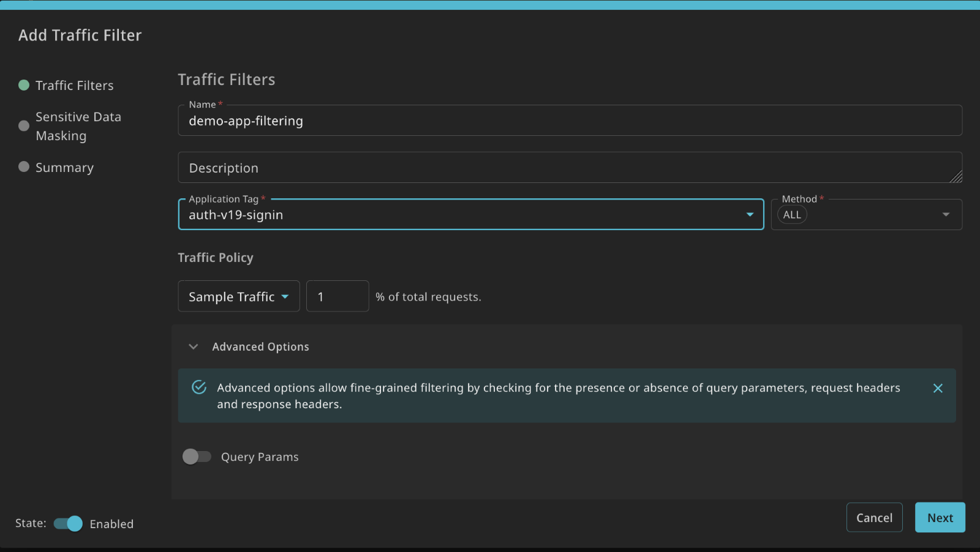Click the Traffic Policy heading

pos(216,258)
